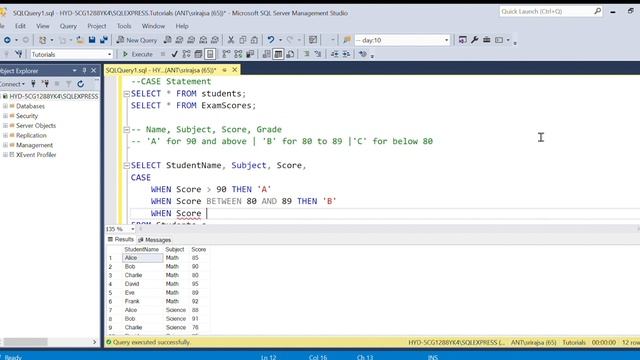This screenshot has height=360, width=640.
Task: Open the Object Explorer window options arrow
Action: (74, 71)
